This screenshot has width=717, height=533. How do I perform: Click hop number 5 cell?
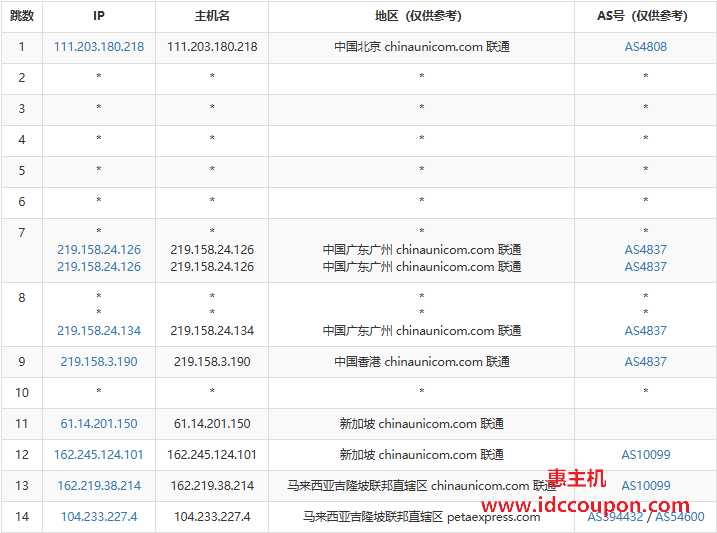point(22,171)
